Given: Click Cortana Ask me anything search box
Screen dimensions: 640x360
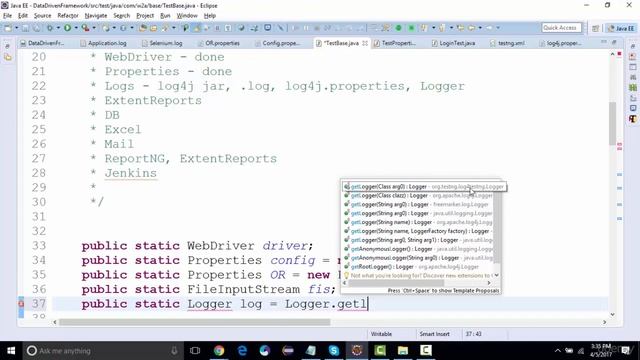Looking at the screenshot, I should point(102,351).
